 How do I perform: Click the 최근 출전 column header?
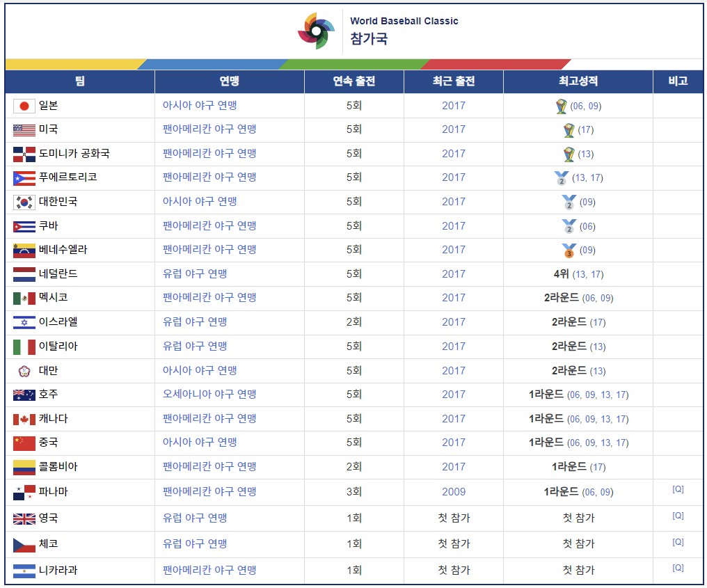[x=454, y=81]
